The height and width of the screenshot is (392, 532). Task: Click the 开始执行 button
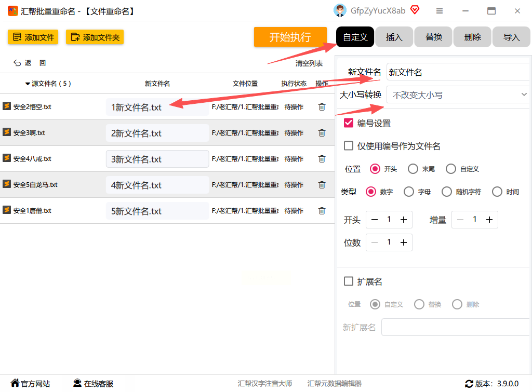290,37
